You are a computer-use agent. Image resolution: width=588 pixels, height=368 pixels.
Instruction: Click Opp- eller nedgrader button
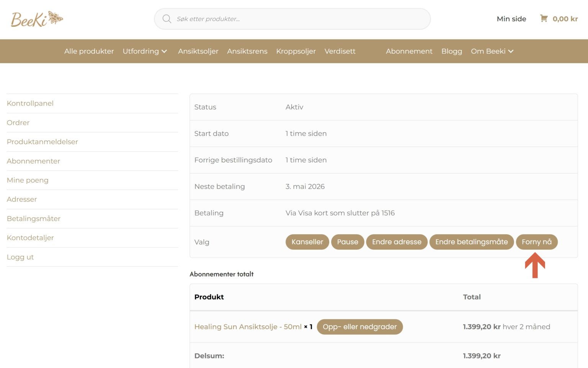(x=359, y=327)
